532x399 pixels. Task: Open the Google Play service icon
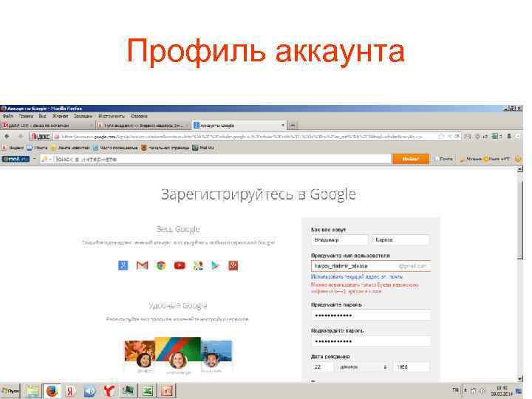coord(216,265)
